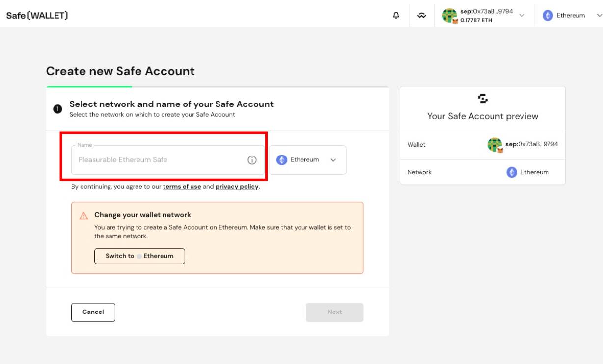Image resolution: width=603 pixels, height=364 pixels.
Task: Click the "Network" label in preview
Action: pos(419,172)
